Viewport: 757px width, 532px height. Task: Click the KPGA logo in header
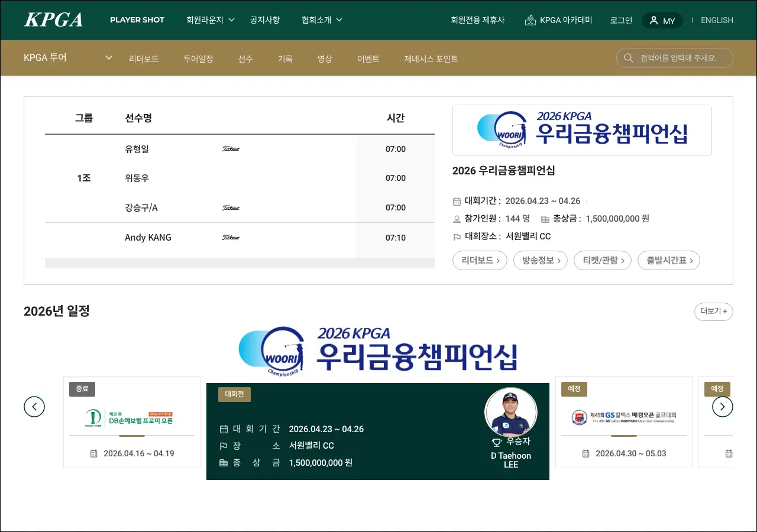coord(53,20)
